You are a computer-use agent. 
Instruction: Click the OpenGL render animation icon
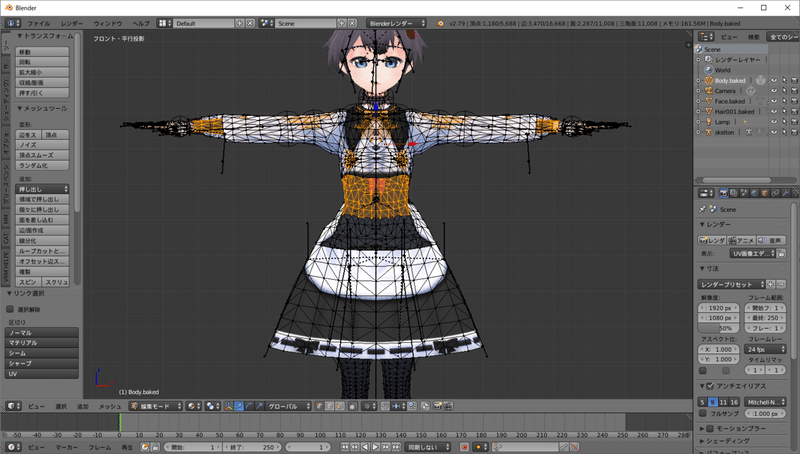pos(447,406)
